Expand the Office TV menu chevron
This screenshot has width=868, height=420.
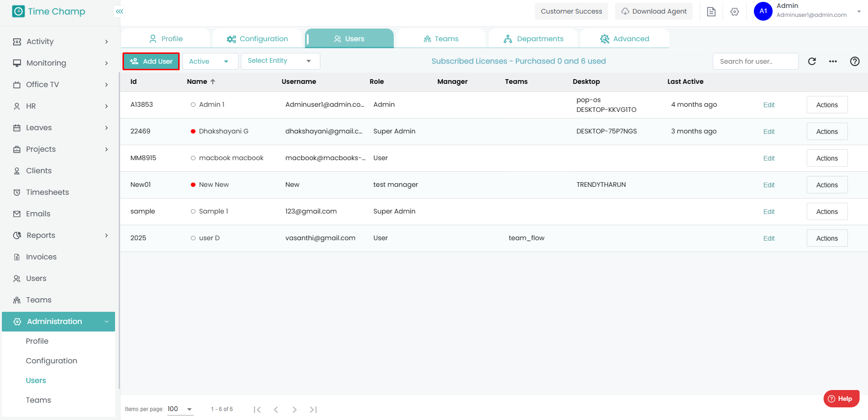[x=107, y=85]
